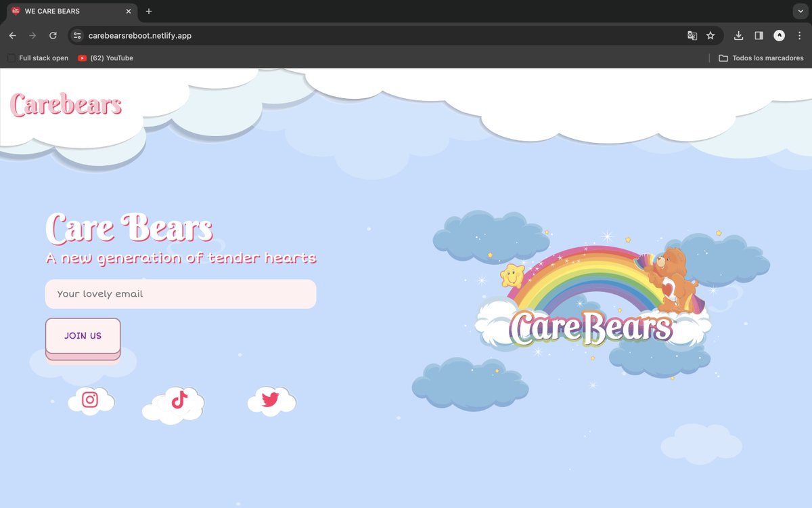Click the forward navigation arrow
The height and width of the screenshot is (508, 812).
tap(32, 35)
